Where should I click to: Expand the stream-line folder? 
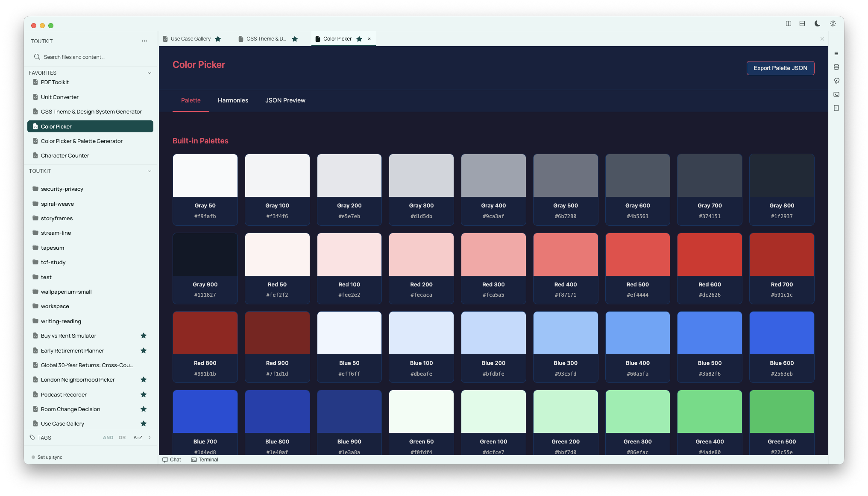pyautogui.click(x=90, y=233)
